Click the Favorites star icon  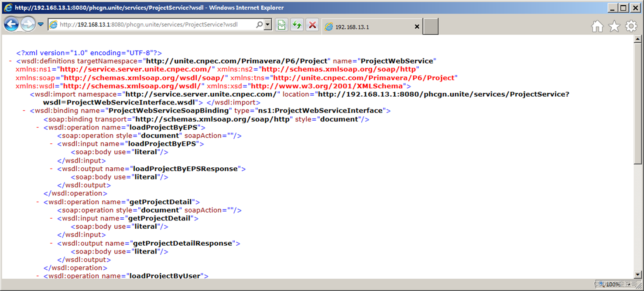614,26
